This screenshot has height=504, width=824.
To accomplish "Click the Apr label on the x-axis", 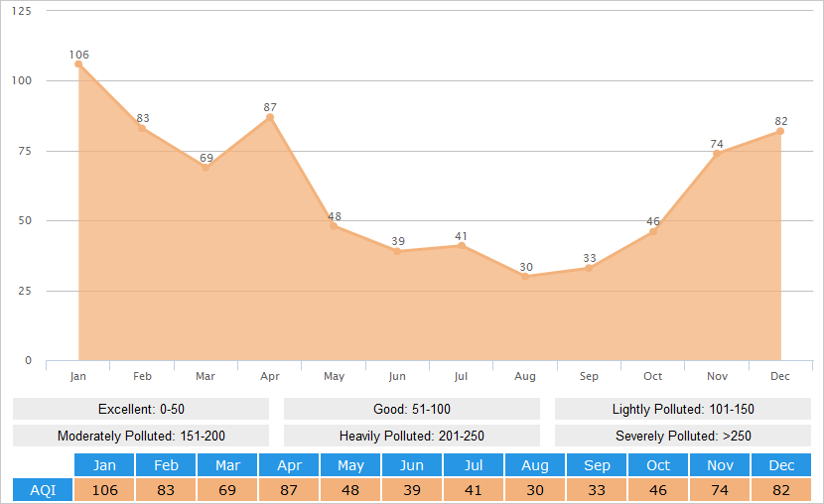I will [x=270, y=376].
